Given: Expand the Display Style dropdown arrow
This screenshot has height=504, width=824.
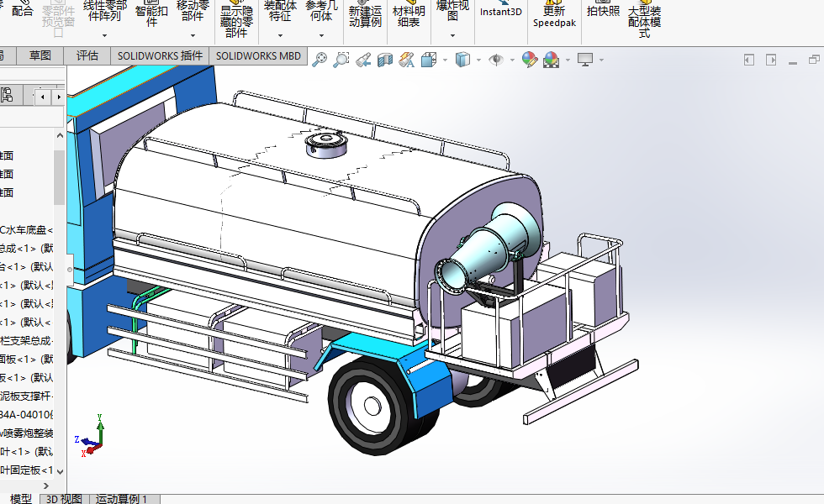Looking at the screenshot, I should point(478,60).
